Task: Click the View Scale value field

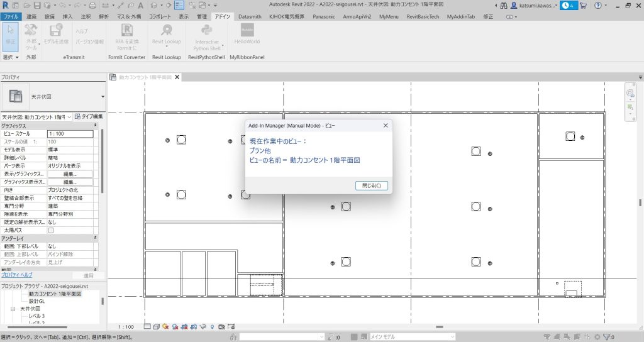Action: click(70, 134)
